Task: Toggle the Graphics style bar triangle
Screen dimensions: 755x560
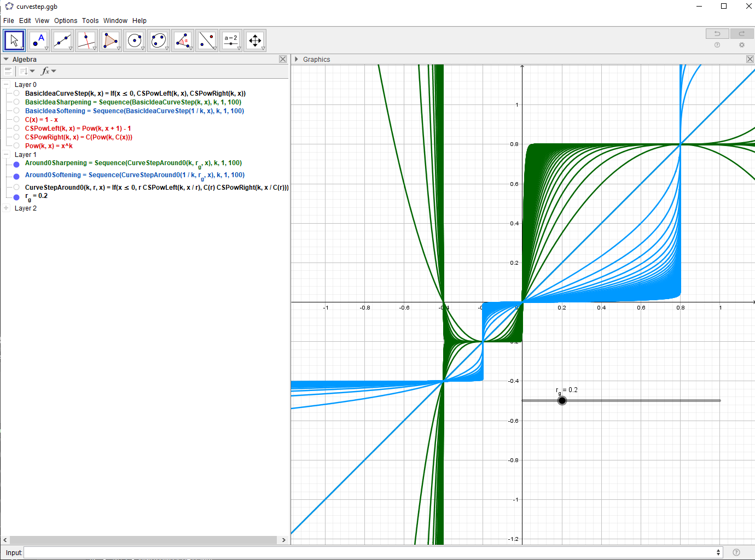Action: (x=297, y=59)
